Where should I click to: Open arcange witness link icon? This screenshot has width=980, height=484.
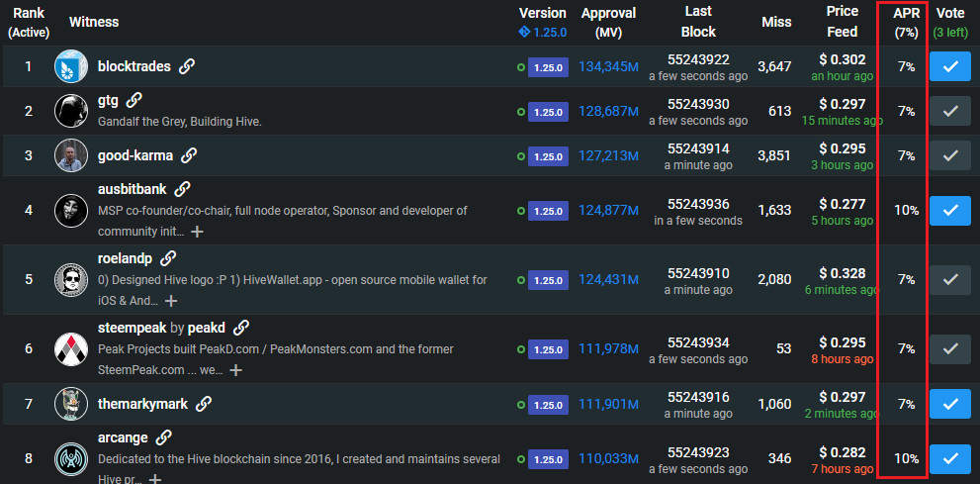pos(163,437)
